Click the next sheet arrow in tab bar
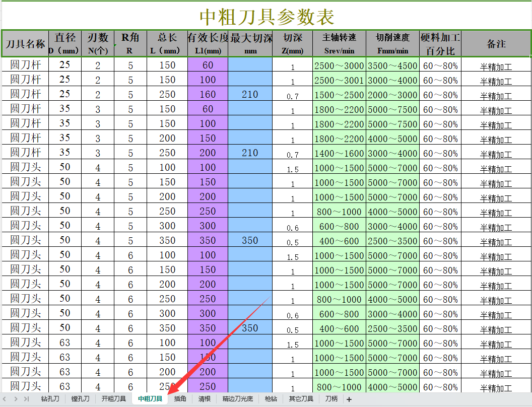The height and width of the screenshot is (407, 532). pyautogui.click(x=16, y=399)
